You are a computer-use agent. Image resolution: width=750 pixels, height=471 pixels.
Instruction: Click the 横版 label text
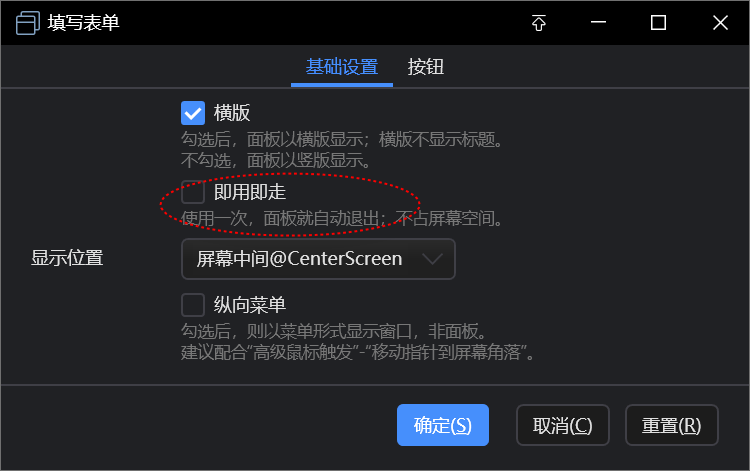click(232, 113)
